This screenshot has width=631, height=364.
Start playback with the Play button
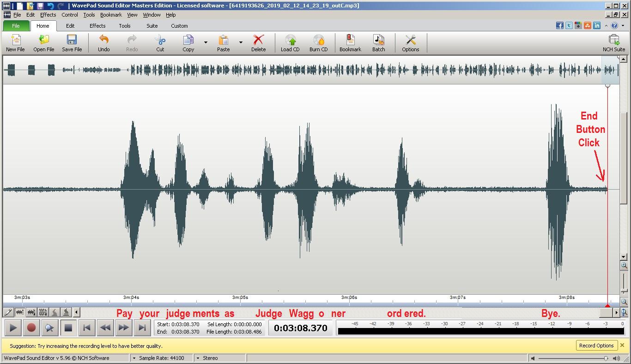click(x=13, y=328)
